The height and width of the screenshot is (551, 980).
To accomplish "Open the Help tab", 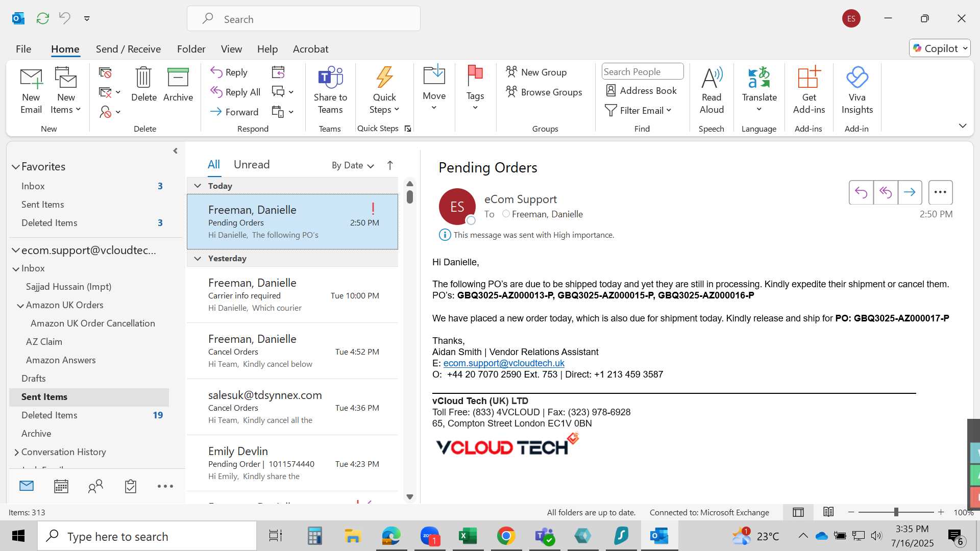I will [267, 49].
